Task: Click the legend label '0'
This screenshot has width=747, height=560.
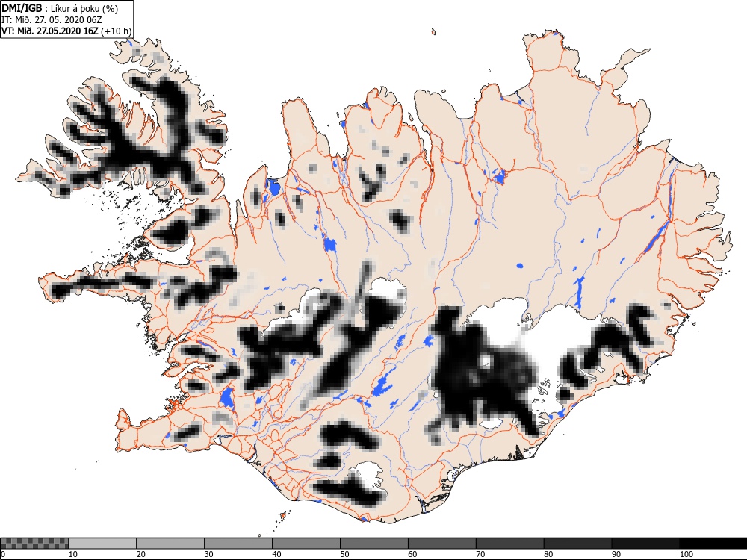Action: [x=3, y=554]
